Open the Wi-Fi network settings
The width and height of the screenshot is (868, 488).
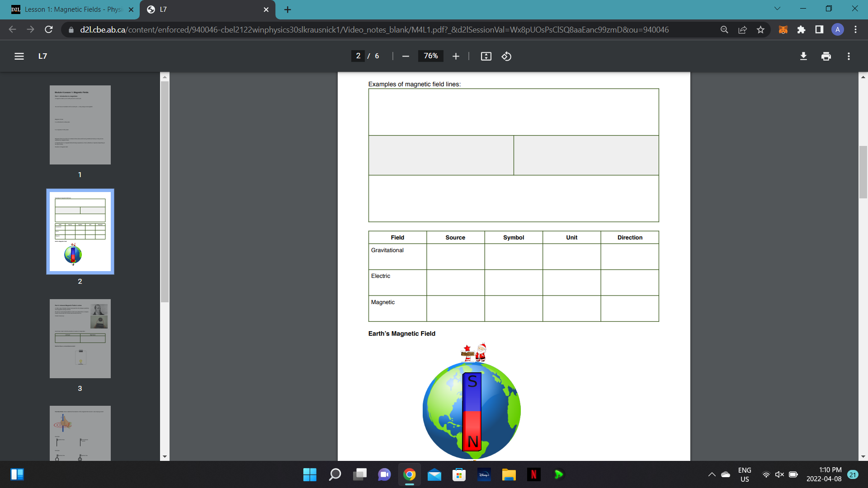click(766, 474)
